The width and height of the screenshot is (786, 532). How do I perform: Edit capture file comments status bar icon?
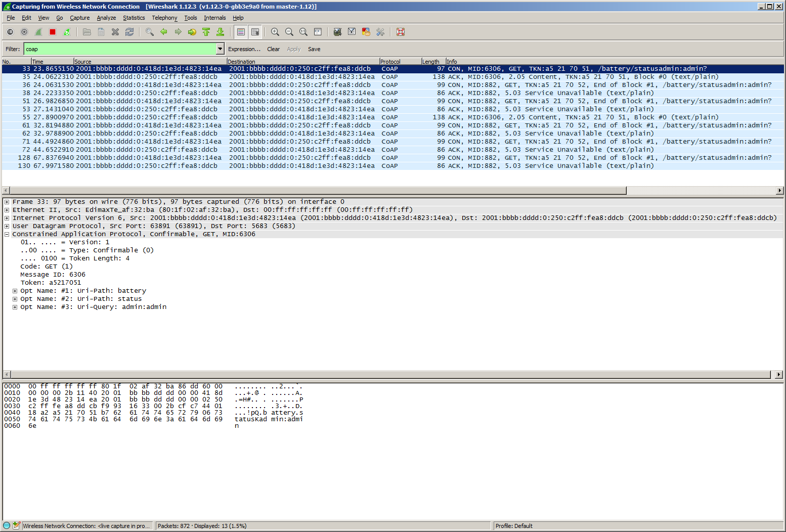coord(16,525)
